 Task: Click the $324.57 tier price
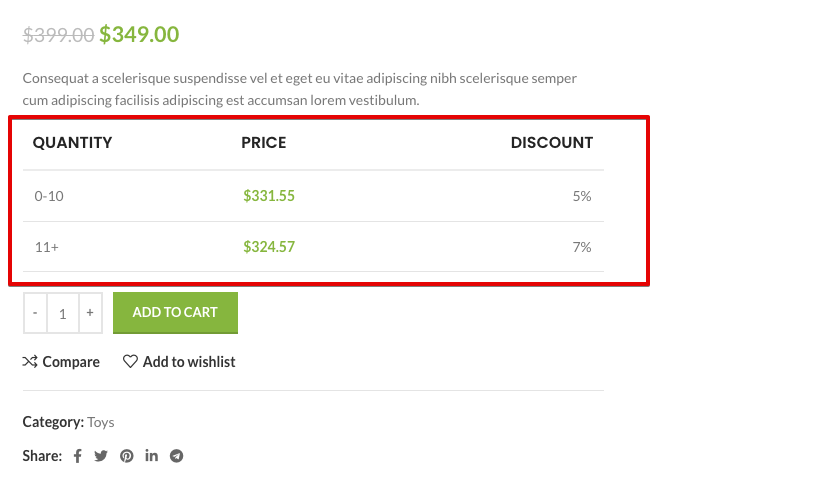(x=269, y=247)
